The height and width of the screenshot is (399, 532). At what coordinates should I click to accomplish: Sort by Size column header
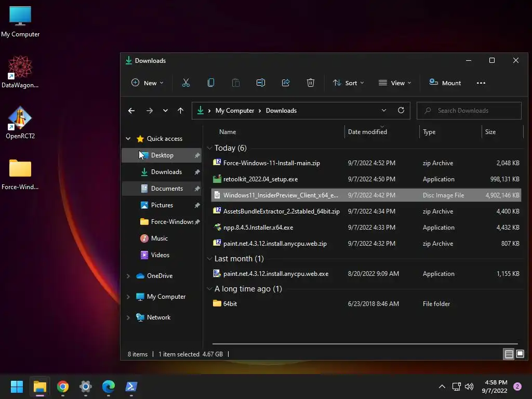(490, 132)
